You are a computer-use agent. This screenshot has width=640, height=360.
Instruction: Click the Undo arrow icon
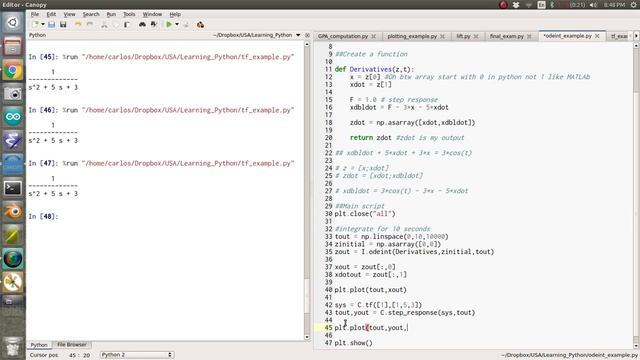[x=78, y=25]
